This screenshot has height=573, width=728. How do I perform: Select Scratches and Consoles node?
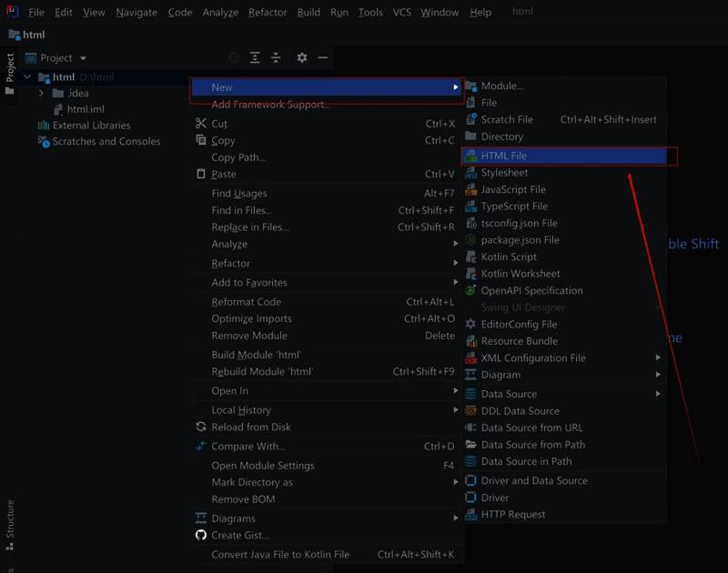tap(106, 141)
